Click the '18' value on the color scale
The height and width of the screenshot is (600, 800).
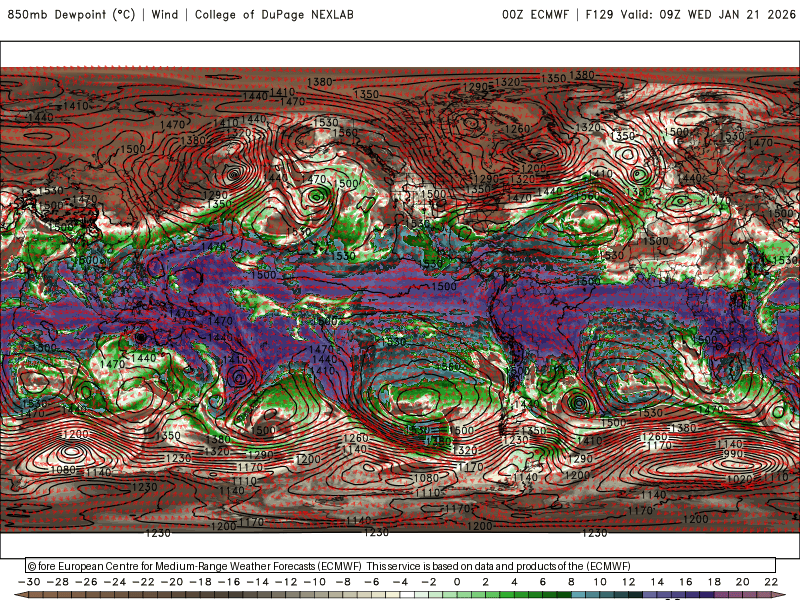714,582
